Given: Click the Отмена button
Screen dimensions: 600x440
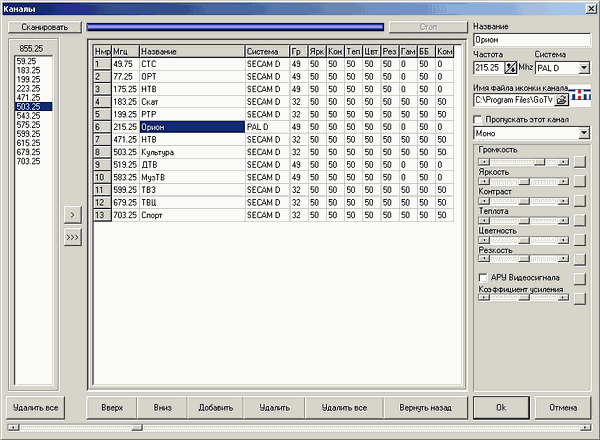Looking at the screenshot, I should pos(563,408).
